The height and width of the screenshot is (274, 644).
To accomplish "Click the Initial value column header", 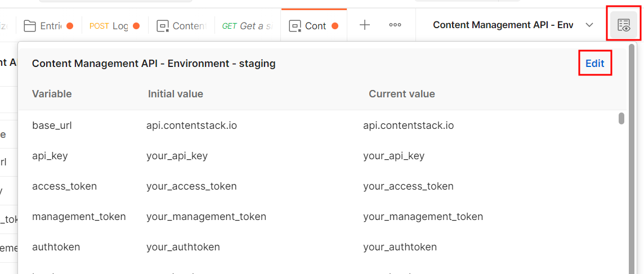I will coord(176,93).
